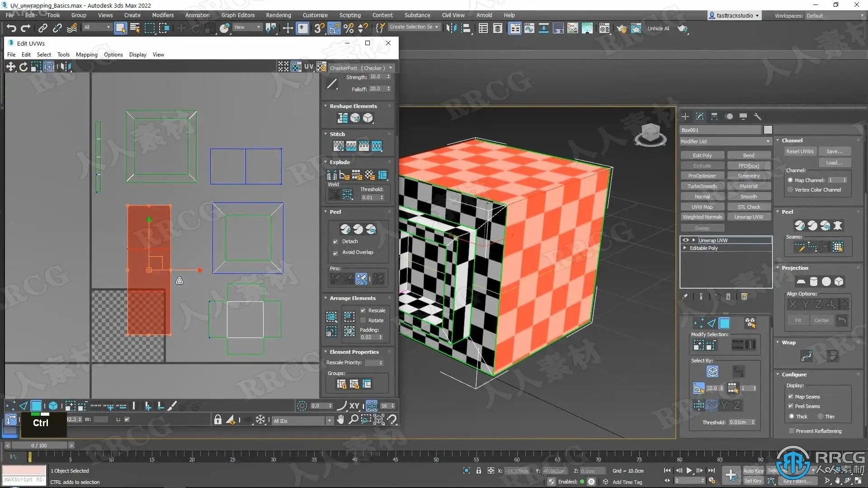The height and width of the screenshot is (488, 868).
Task: Open the Modifier List dropdown
Action: pos(725,141)
